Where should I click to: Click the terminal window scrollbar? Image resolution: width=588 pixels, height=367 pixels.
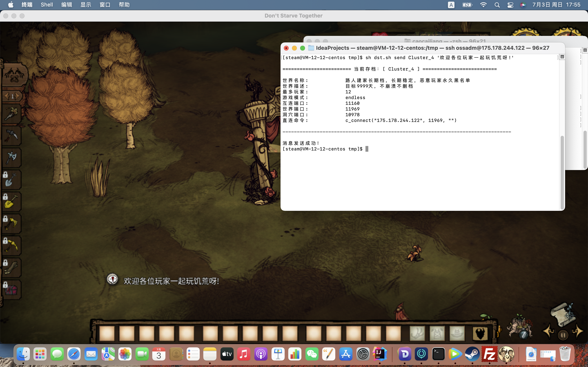[562, 172]
